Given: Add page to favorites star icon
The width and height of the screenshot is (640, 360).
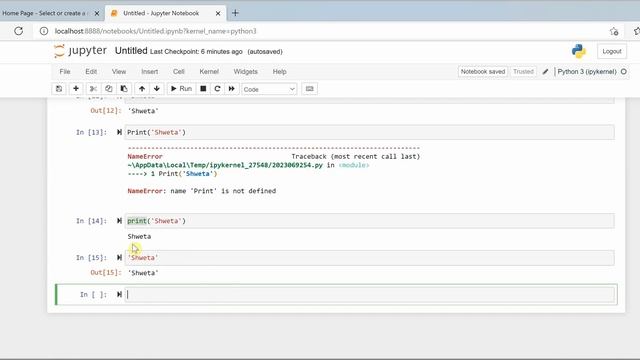Looking at the screenshot, I should coord(614,31).
